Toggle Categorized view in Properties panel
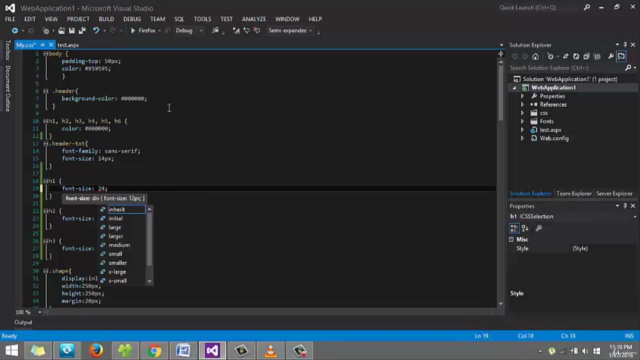Image resolution: width=640 pixels, height=360 pixels. point(514,228)
